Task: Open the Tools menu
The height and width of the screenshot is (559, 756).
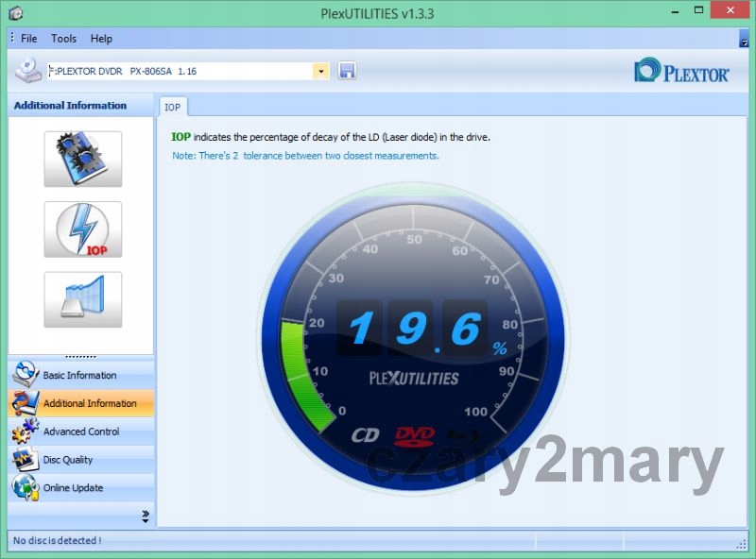Action: coord(64,39)
